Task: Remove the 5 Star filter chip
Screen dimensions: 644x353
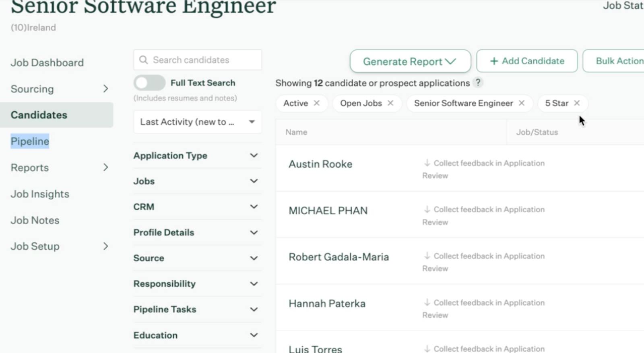Action: (577, 103)
